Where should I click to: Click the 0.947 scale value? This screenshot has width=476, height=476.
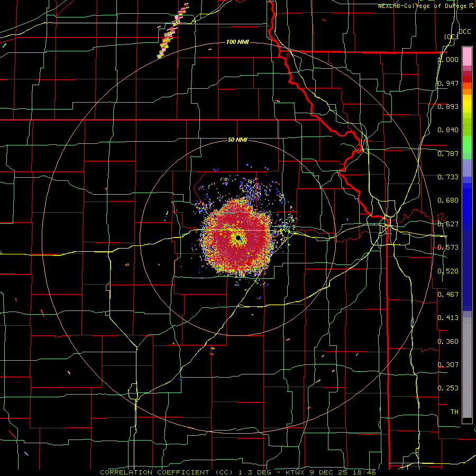(x=448, y=83)
